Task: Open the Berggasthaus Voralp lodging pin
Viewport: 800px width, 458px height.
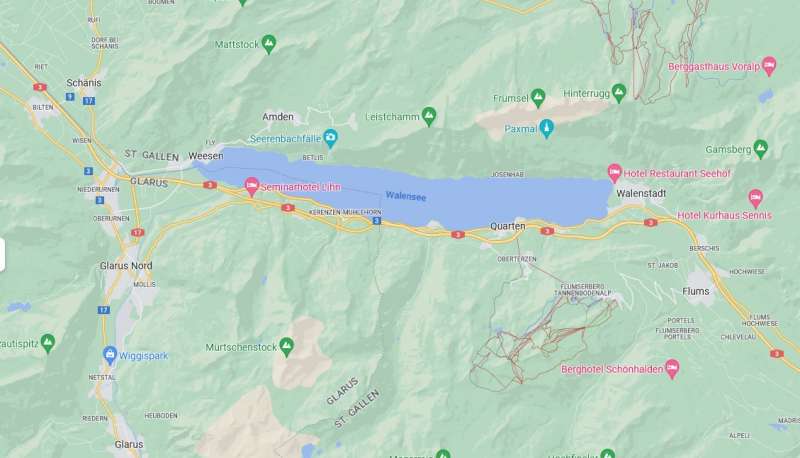Action: [x=769, y=66]
